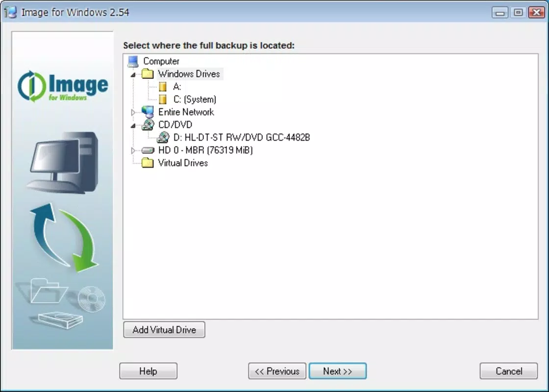549x392 pixels.
Task: Select HD 0 - MBR (76319 MiB) label
Action: (205, 150)
